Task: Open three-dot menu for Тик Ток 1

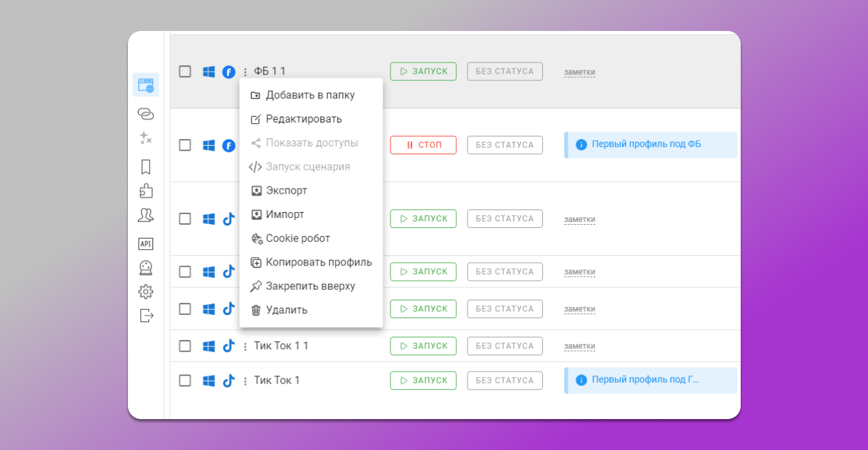Action: tap(245, 381)
